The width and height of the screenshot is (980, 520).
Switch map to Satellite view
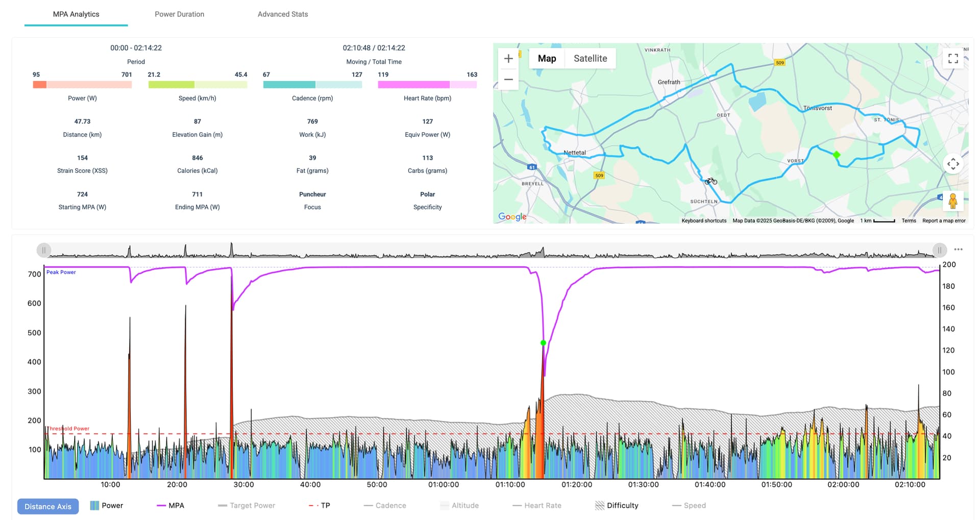pyautogui.click(x=590, y=59)
